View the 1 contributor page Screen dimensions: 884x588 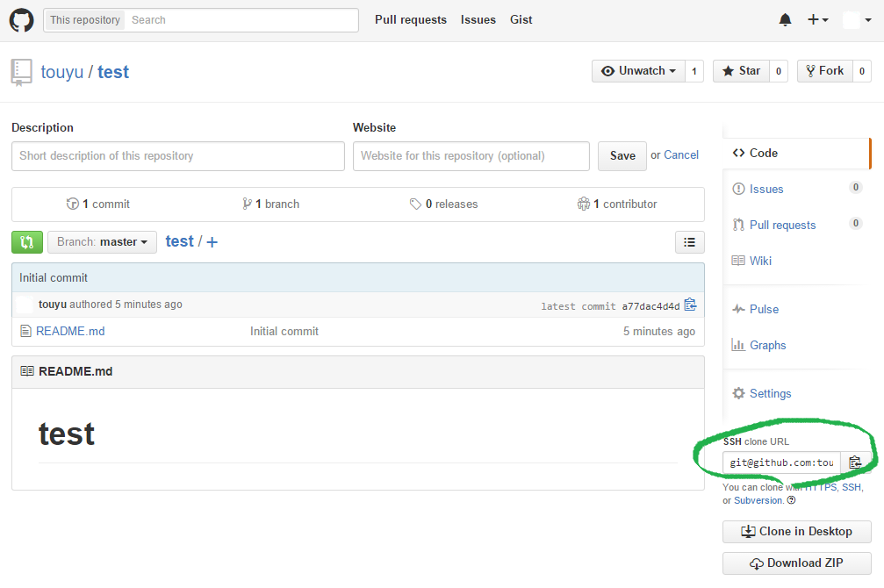tap(617, 204)
